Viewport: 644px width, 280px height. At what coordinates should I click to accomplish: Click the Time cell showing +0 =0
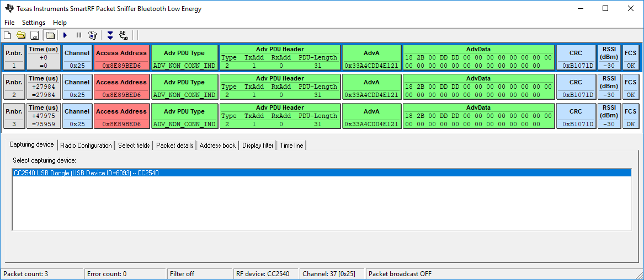[x=44, y=58]
